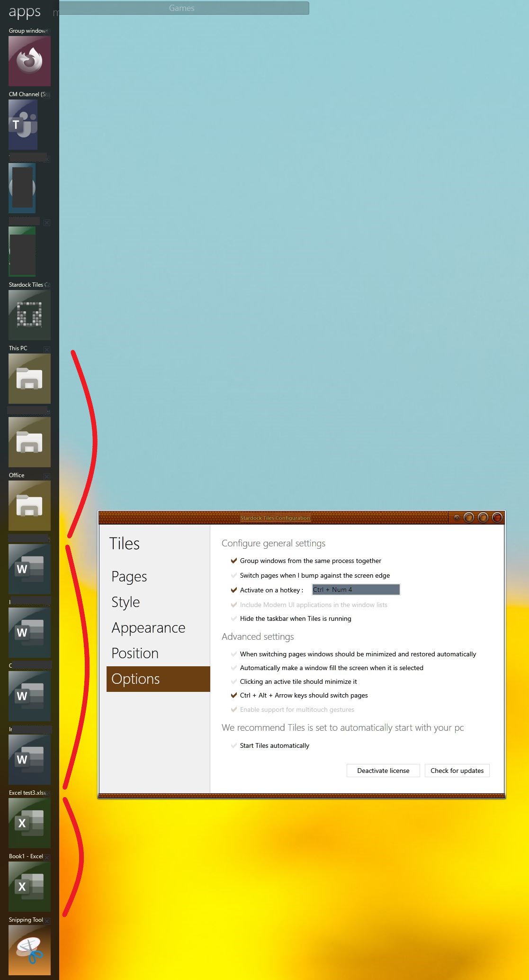Click the hotkey field showing Ctrl + Num 4
Viewport: 529px width, 980px height.
click(356, 590)
